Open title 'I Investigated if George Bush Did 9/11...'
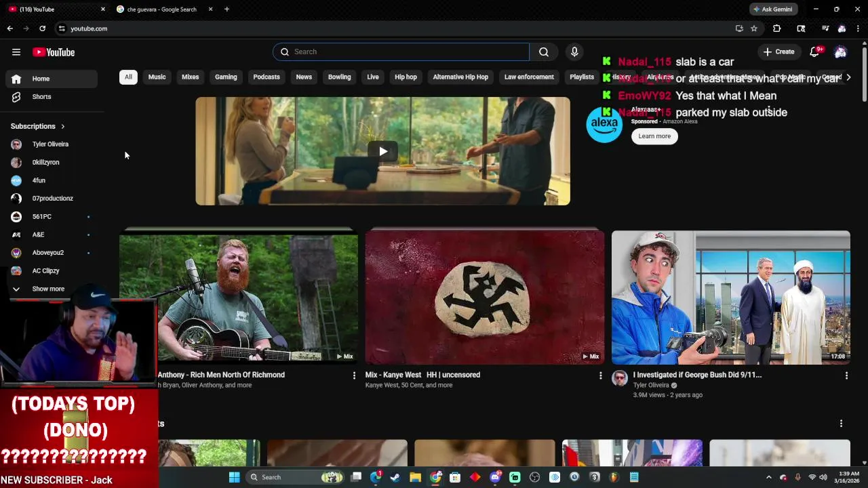Image resolution: width=868 pixels, height=488 pixels. (697, 375)
